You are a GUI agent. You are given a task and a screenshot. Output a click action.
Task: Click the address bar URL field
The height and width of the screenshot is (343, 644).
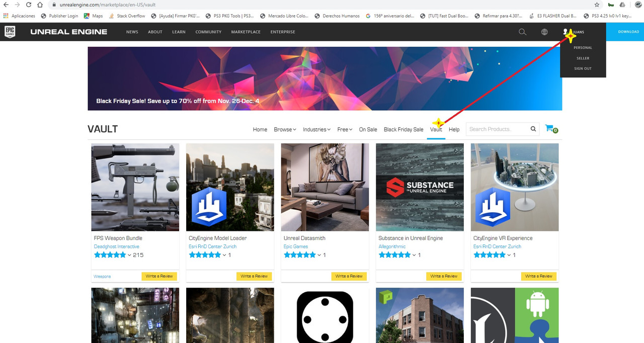tap(322, 5)
